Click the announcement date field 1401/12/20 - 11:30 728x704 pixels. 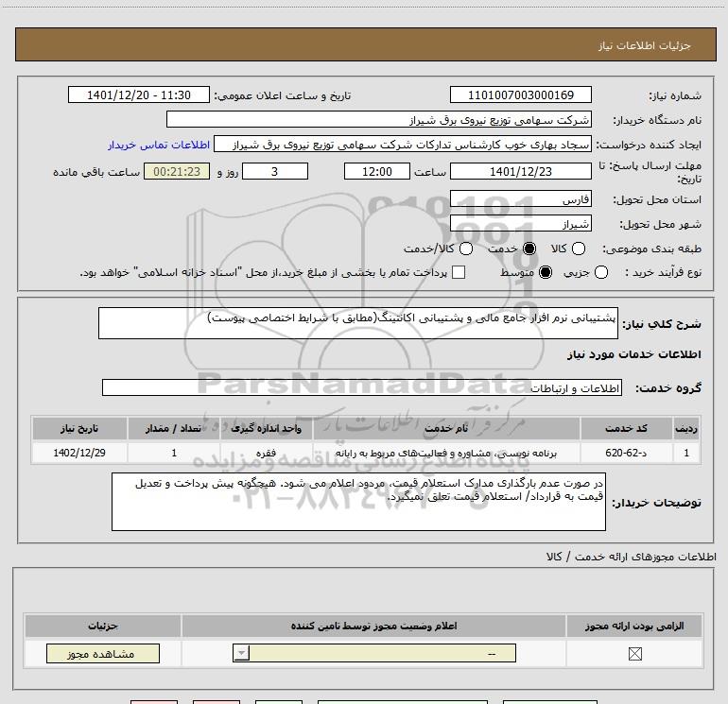click(x=139, y=94)
